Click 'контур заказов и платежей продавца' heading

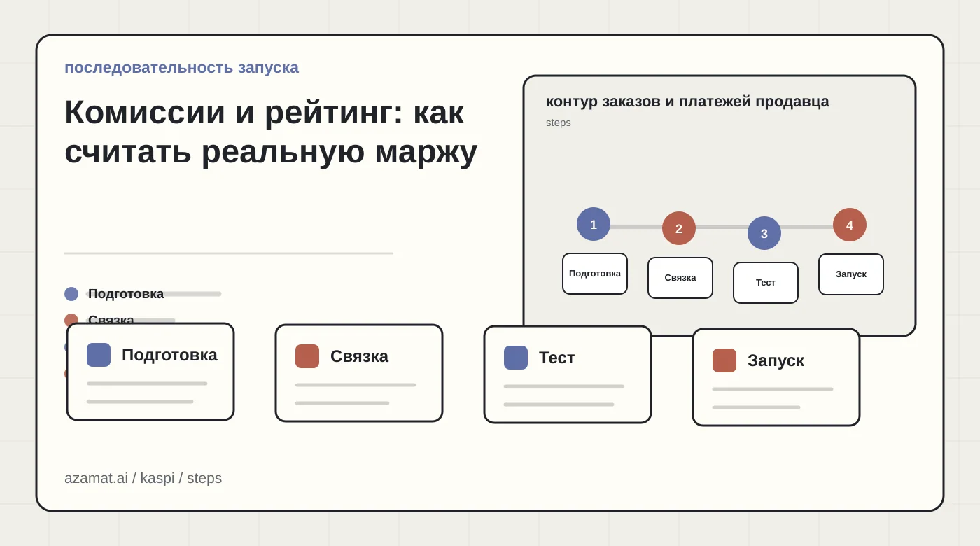click(687, 101)
